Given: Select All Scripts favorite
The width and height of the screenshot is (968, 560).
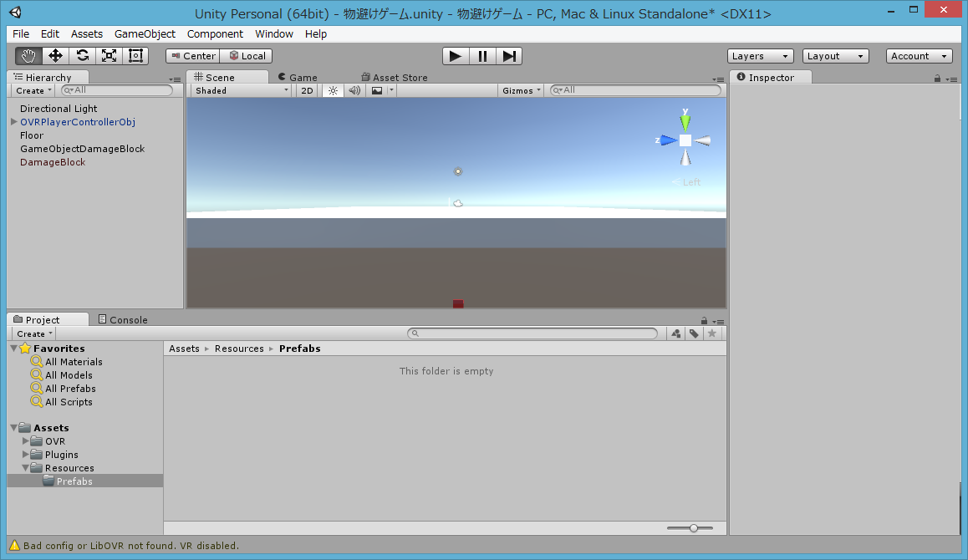Looking at the screenshot, I should (x=69, y=402).
